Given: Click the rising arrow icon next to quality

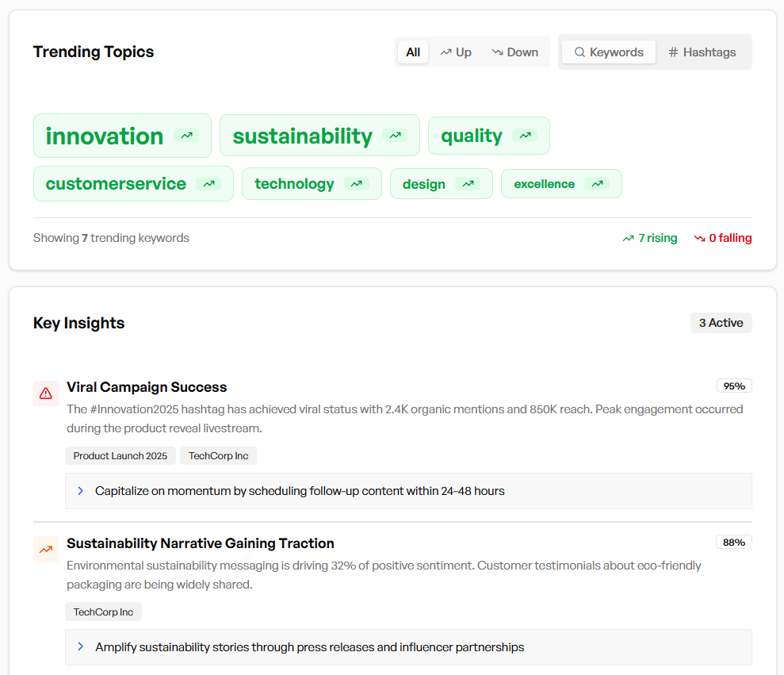Looking at the screenshot, I should (x=525, y=136).
